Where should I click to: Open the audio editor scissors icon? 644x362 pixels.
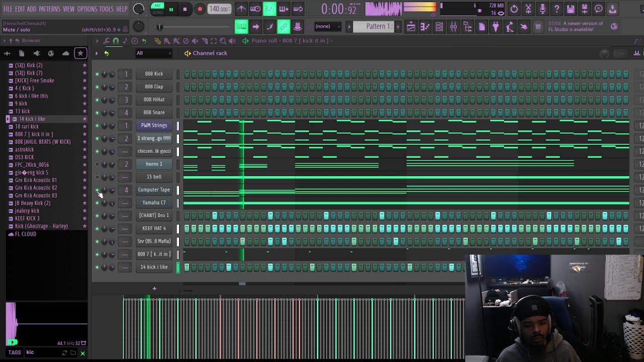pos(528,9)
